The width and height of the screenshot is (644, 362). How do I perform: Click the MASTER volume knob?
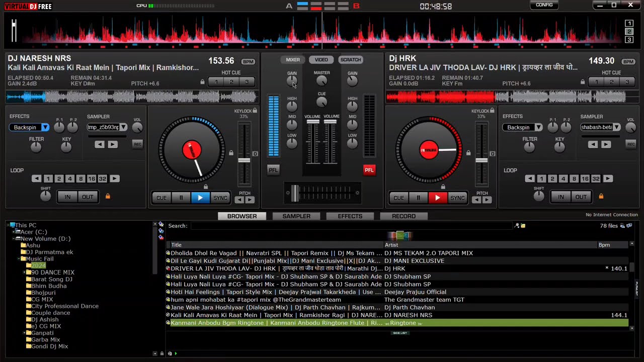pos(322,80)
